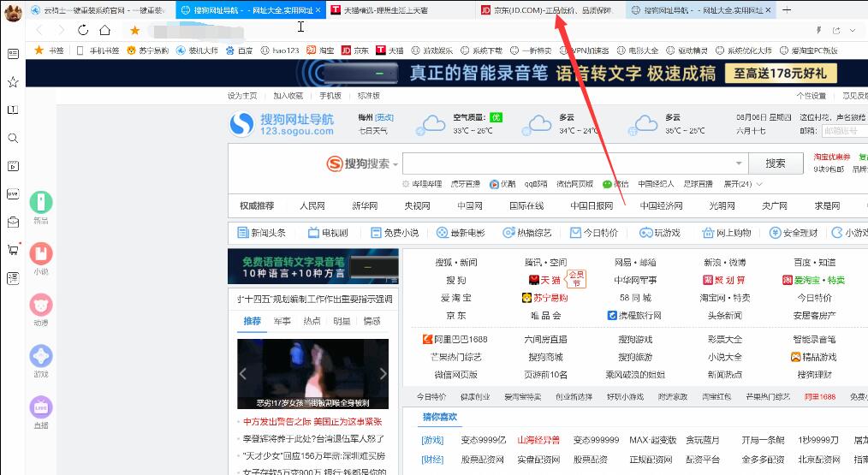Open the purple 直播 circle icon

pos(41,407)
